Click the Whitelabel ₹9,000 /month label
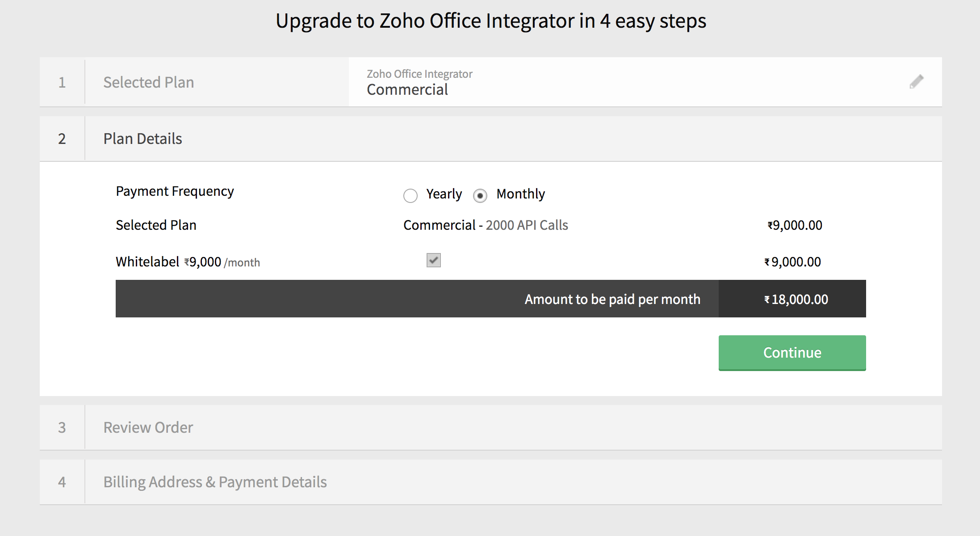This screenshot has width=980, height=536. (x=188, y=262)
